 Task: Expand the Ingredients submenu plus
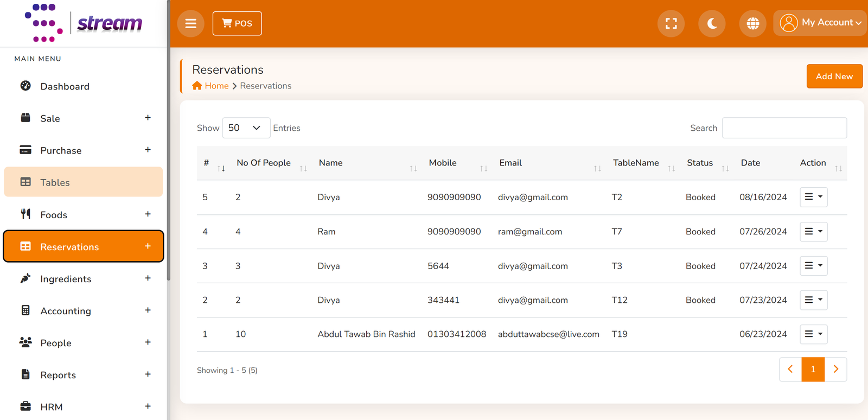tap(148, 278)
